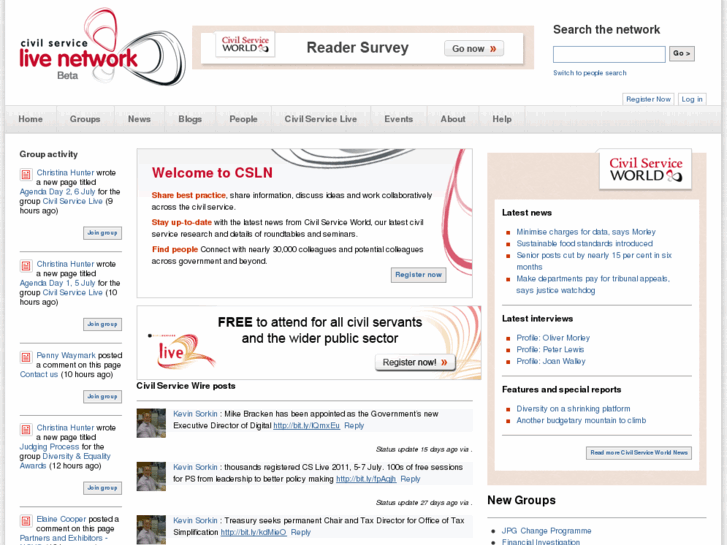Screen dimensions: 727x545
Task: Click Register now in the Welcome to CSLN box
Action: click(x=418, y=275)
